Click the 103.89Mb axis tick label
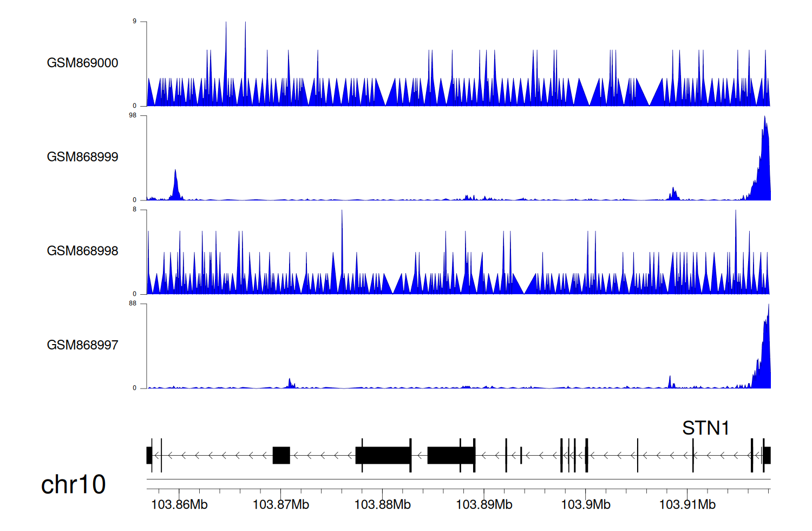 [x=484, y=504]
